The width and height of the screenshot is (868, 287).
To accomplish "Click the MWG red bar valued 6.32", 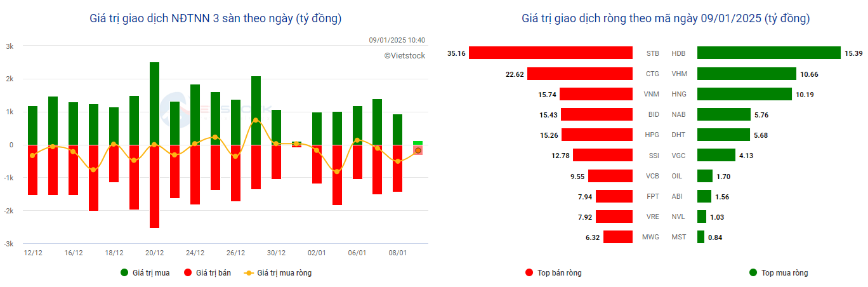I will (x=618, y=237).
